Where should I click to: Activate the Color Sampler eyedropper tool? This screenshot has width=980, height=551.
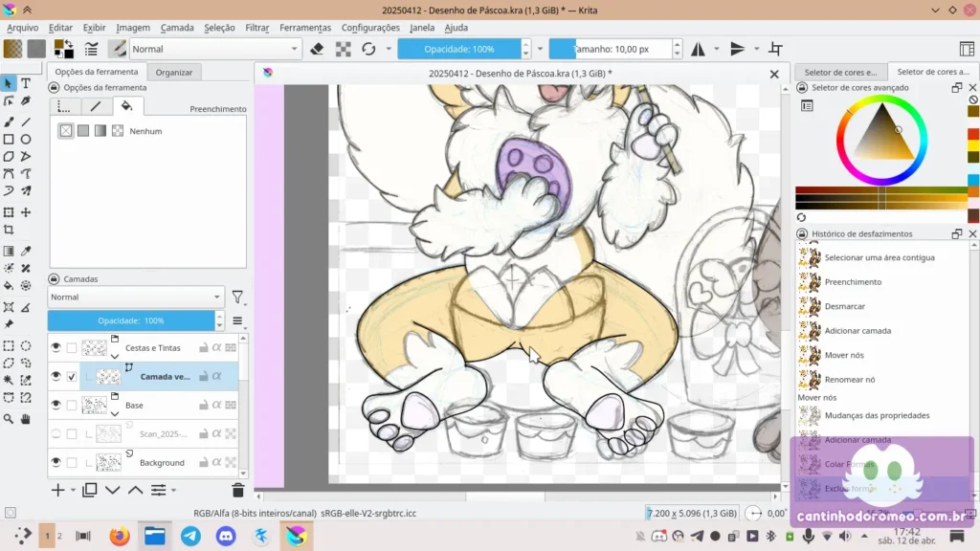pyautogui.click(x=26, y=252)
